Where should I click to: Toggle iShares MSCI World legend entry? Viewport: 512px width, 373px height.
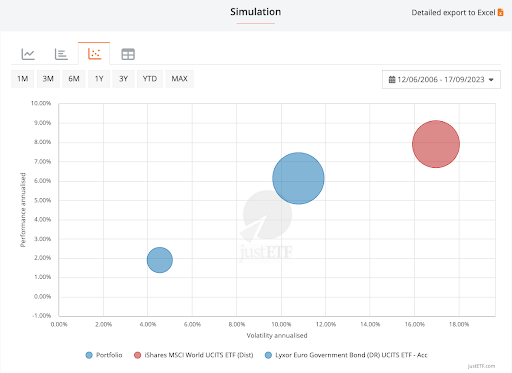point(194,355)
